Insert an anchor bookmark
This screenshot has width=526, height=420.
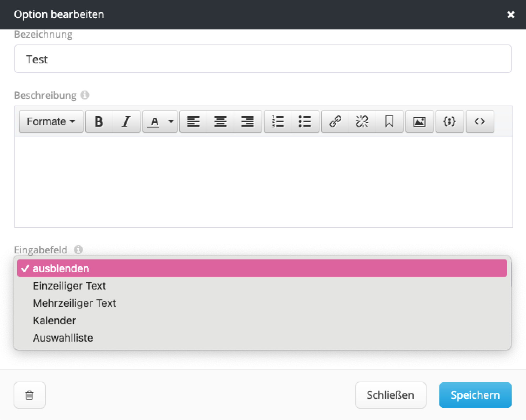pos(389,122)
